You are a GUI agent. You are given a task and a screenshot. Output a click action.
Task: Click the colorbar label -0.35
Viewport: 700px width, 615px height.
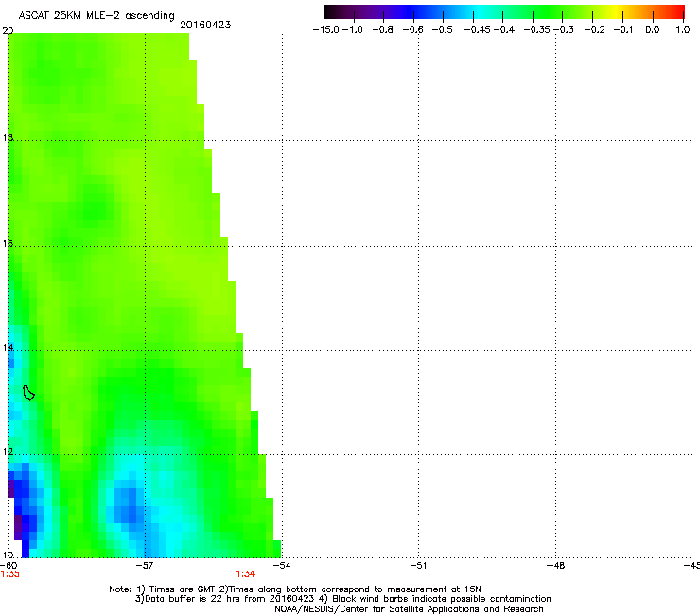coord(537,30)
